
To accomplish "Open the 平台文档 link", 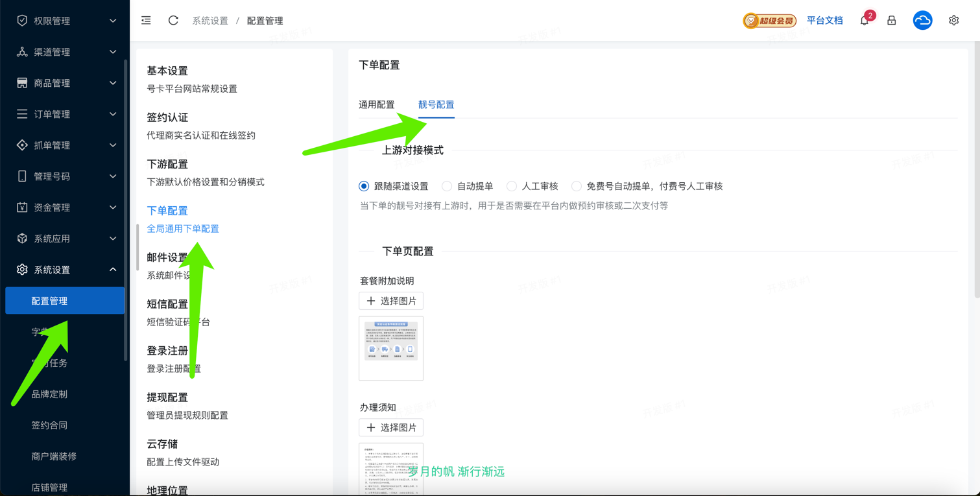I will 824,21.
